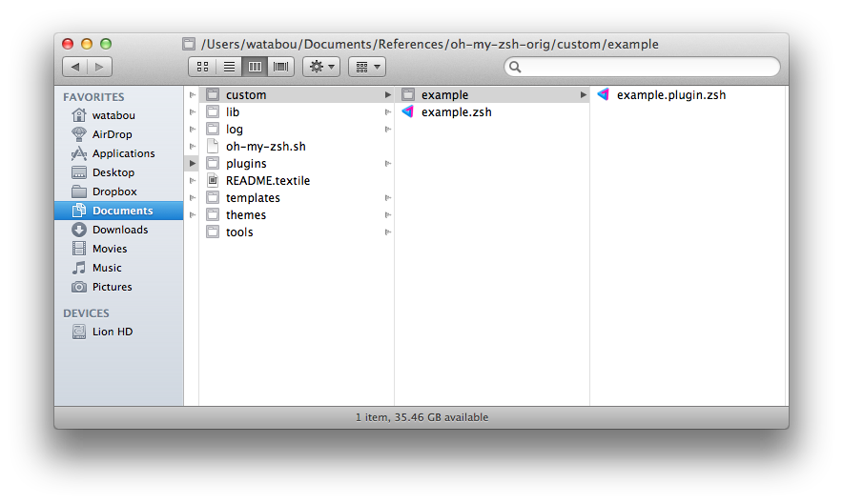Screen dimensions: 843x504
Task: Go forward with the right arrow button
Action: point(99,67)
